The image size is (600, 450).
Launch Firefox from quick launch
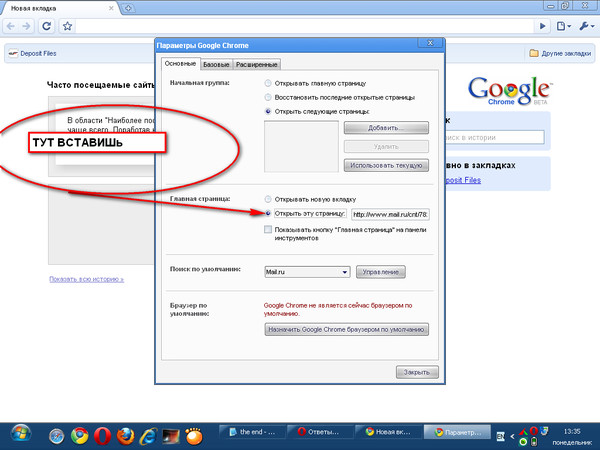tap(125, 436)
